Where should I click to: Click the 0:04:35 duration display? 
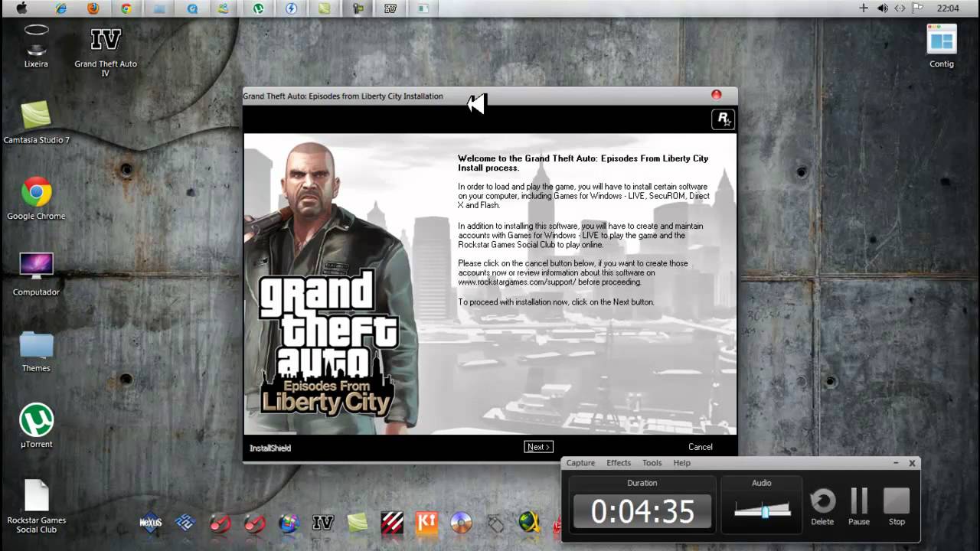[x=642, y=511]
